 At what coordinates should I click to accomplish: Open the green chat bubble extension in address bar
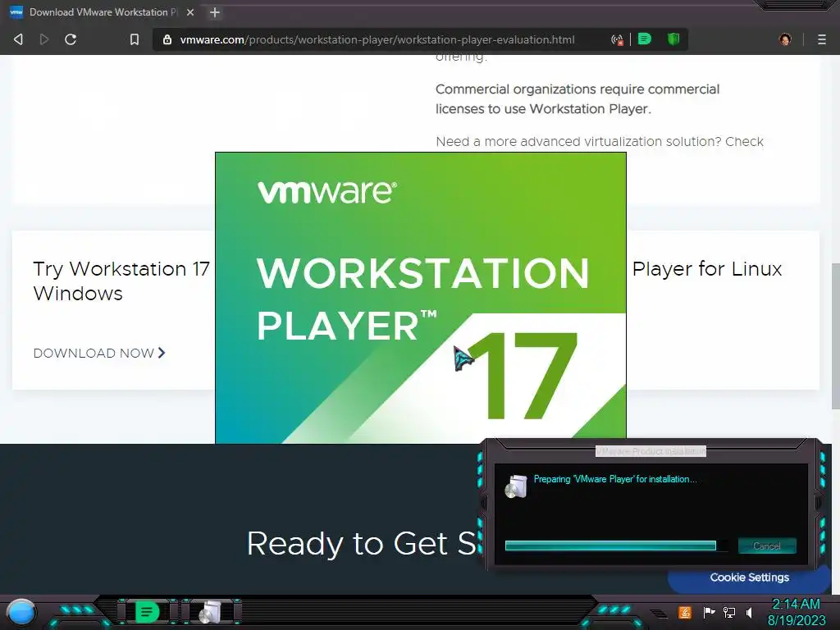pos(645,39)
